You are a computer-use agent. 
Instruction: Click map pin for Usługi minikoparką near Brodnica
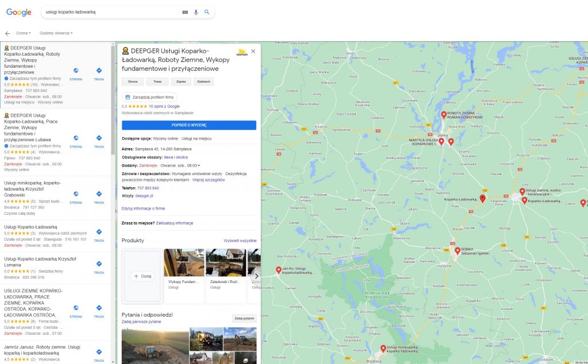(x=383, y=348)
